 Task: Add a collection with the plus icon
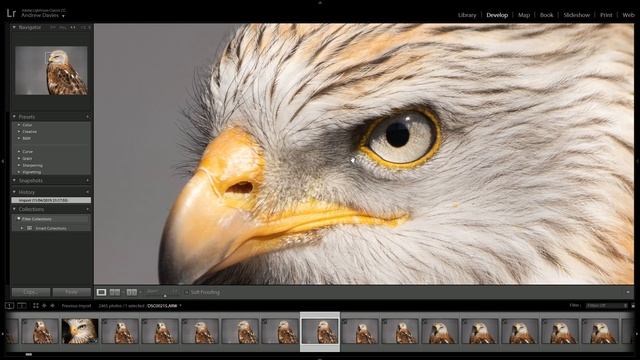point(87,209)
